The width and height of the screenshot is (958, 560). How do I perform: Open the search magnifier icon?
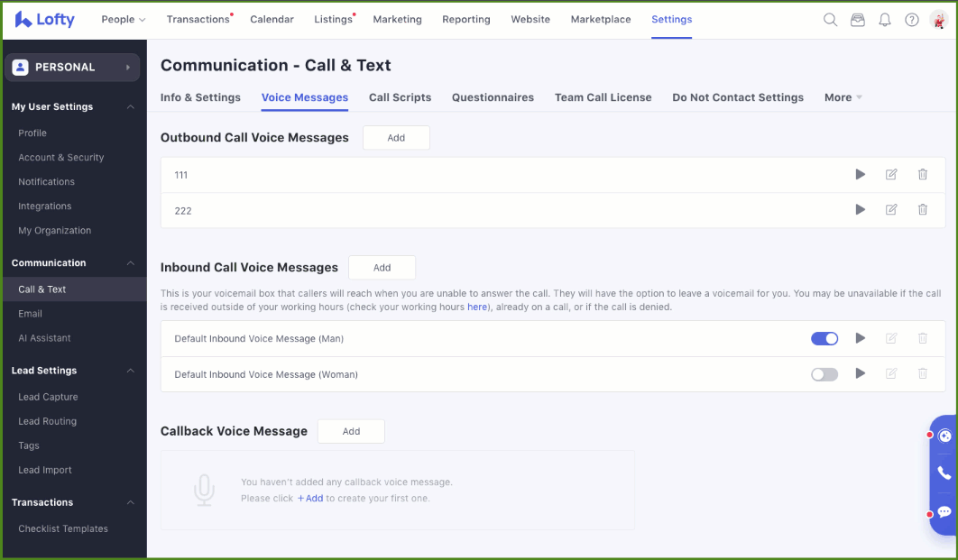(830, 20)
